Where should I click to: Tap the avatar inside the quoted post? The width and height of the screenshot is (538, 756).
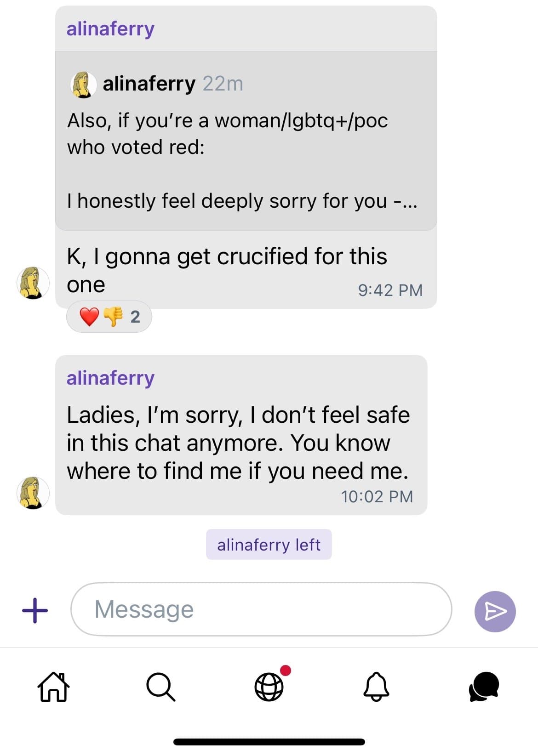tap(83, 84)
